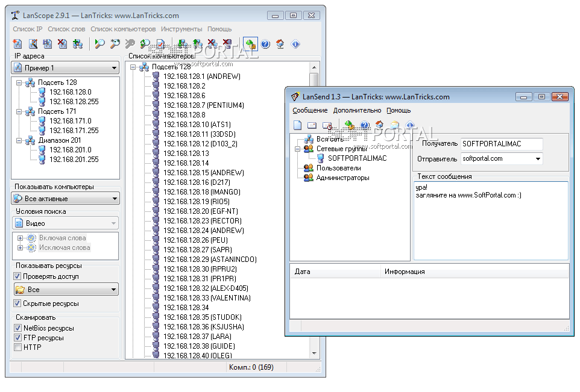Uncheck the FTP ресурсы checkbox
This screenshot has width=580, height=392.
click(17, 338)
